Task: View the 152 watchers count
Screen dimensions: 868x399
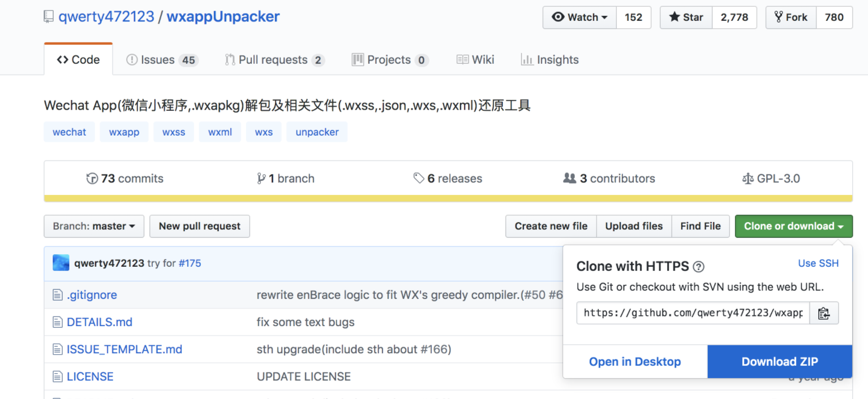Action: tap(633, 18)
